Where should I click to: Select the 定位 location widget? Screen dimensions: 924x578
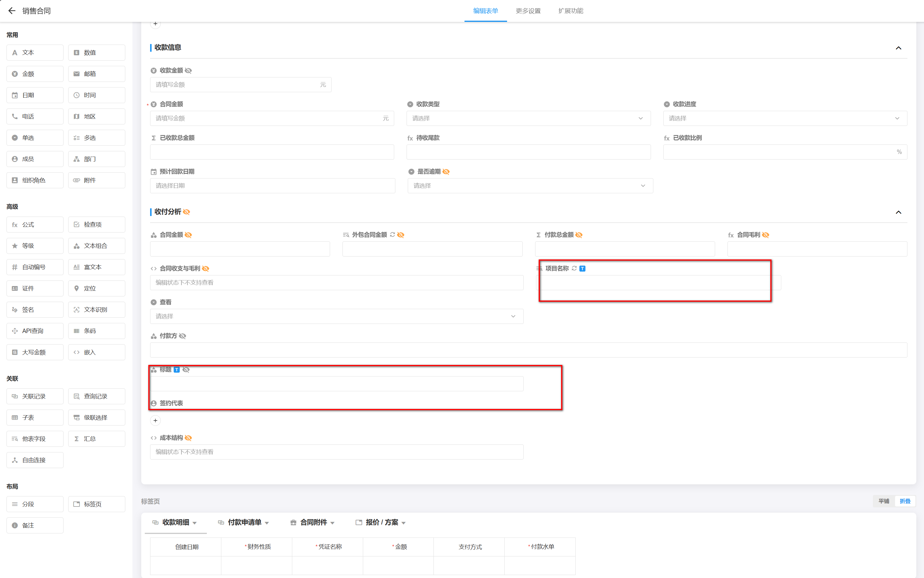click(x=96, y=288)
